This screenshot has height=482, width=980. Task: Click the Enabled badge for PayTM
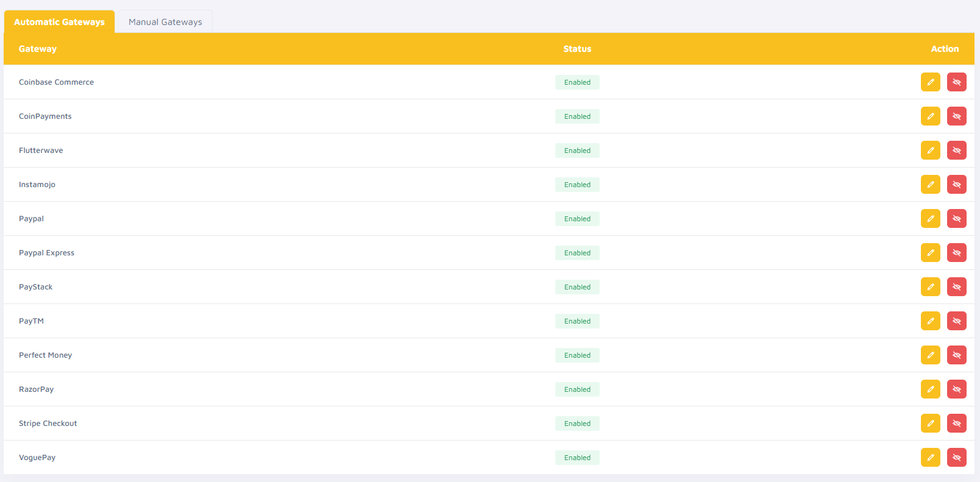[577, 321]
